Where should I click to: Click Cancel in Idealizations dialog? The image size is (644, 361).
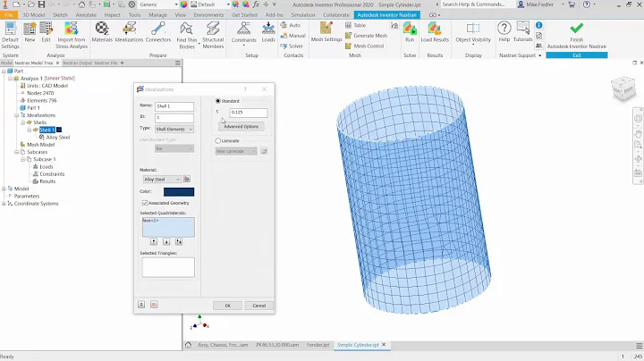coord(259,306)
